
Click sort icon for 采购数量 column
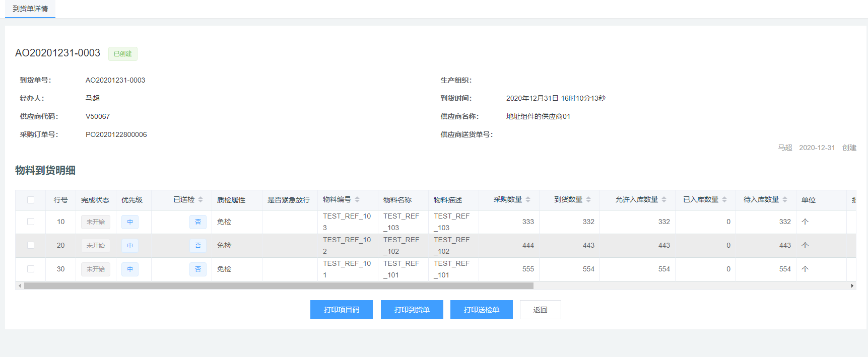click(x=528, y=200)
